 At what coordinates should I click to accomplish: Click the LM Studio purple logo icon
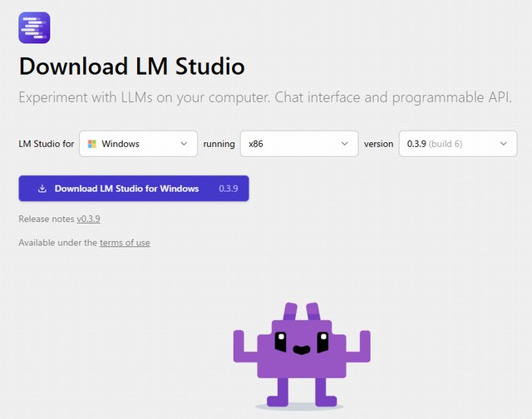34,27
